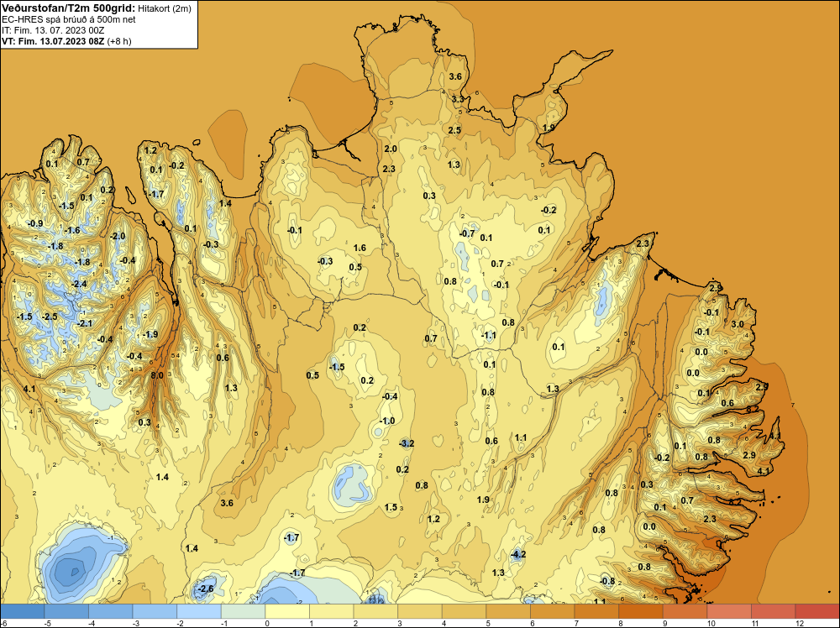Click the legend scale label "11"
The height and width of the screenshot is (628, 840).
coord(755,623)
